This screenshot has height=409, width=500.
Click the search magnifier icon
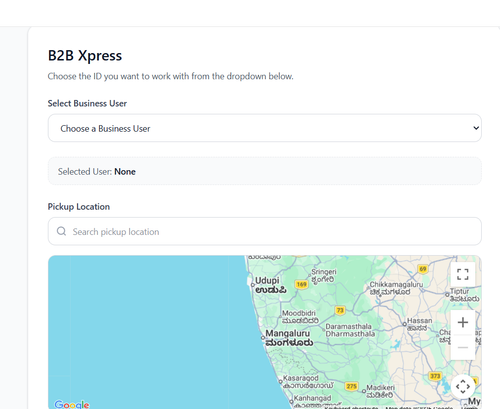tap(61, 231)
